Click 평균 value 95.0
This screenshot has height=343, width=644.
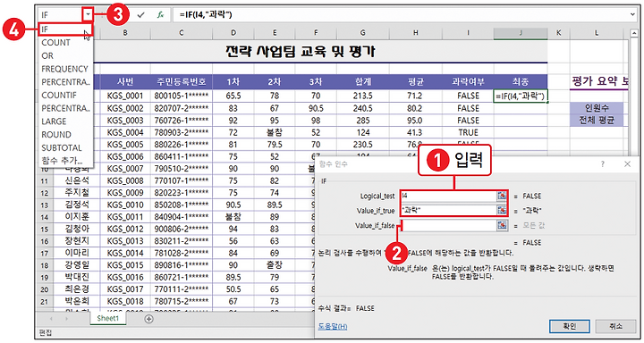(x=415, y=121)
